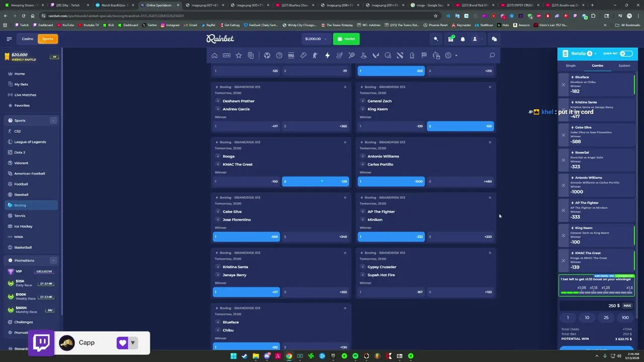
Task: Add 100 to the stake amount
Action: [x=625, y=318]
